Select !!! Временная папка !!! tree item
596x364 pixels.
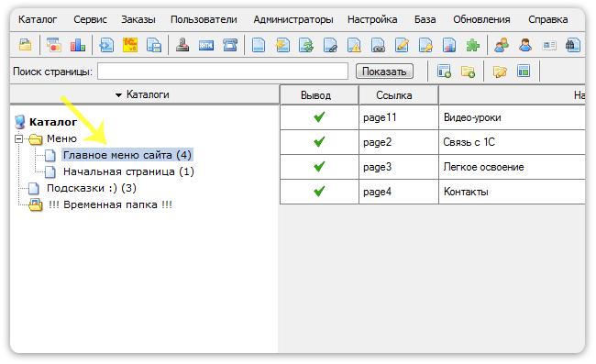click(110, 204)
